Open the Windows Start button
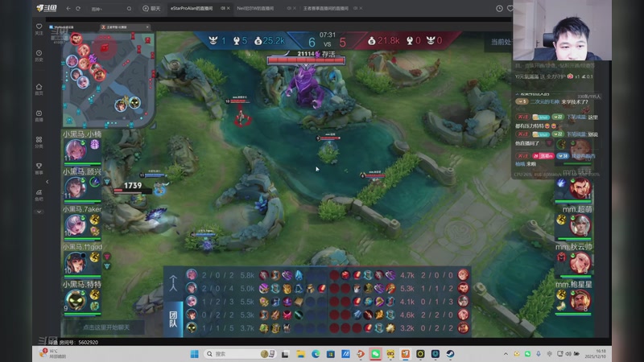 (x=195, y=354)
